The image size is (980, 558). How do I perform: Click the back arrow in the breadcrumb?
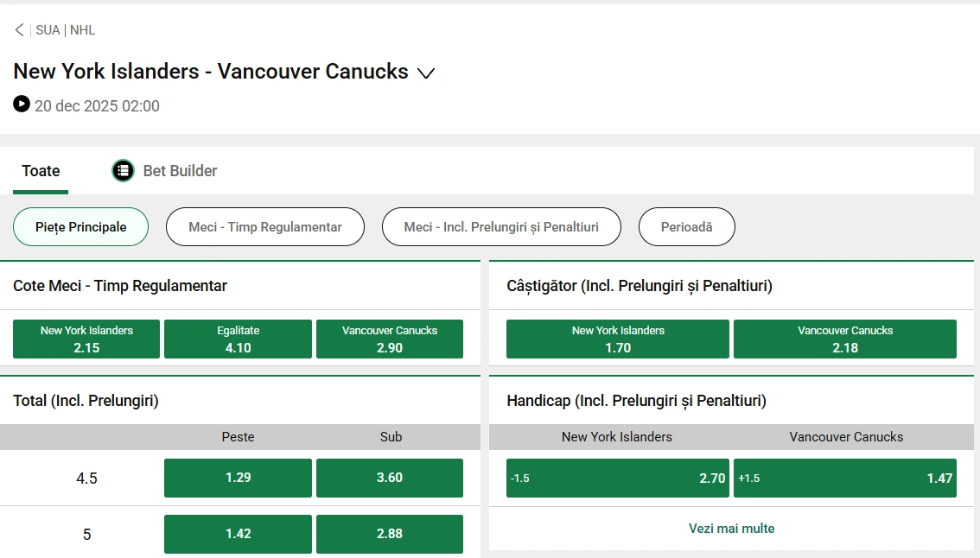point(18,29)
